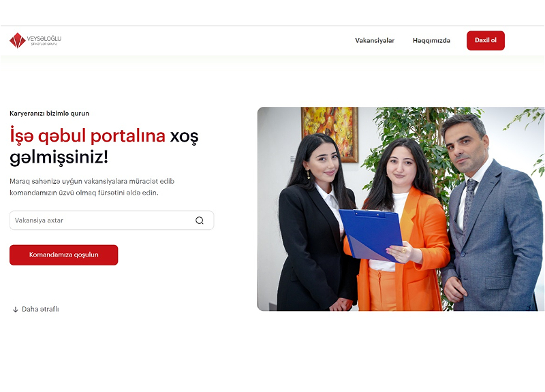Click the framed painting in the photo
Viewport: 545px width, 392px height.
[330, 134]
